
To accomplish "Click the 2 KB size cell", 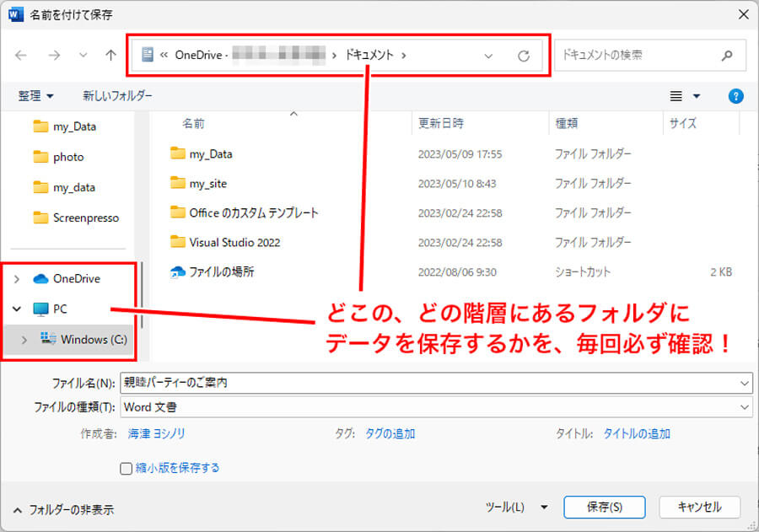I will click(721, 272).
